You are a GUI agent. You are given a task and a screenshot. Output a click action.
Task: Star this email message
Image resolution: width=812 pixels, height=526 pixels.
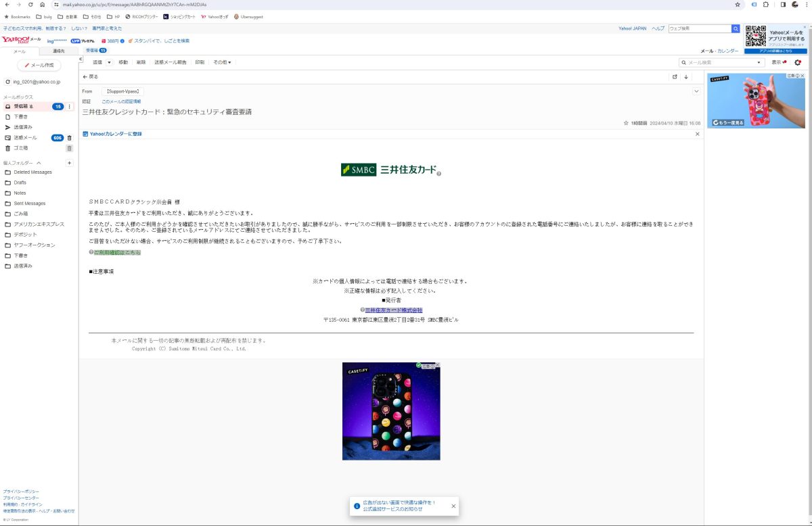coord(626,123)
